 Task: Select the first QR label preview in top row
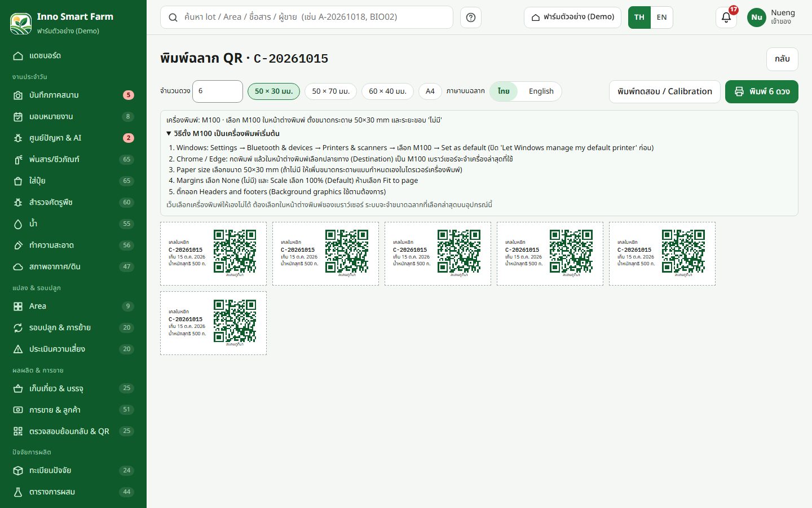(x=213, y=253)
